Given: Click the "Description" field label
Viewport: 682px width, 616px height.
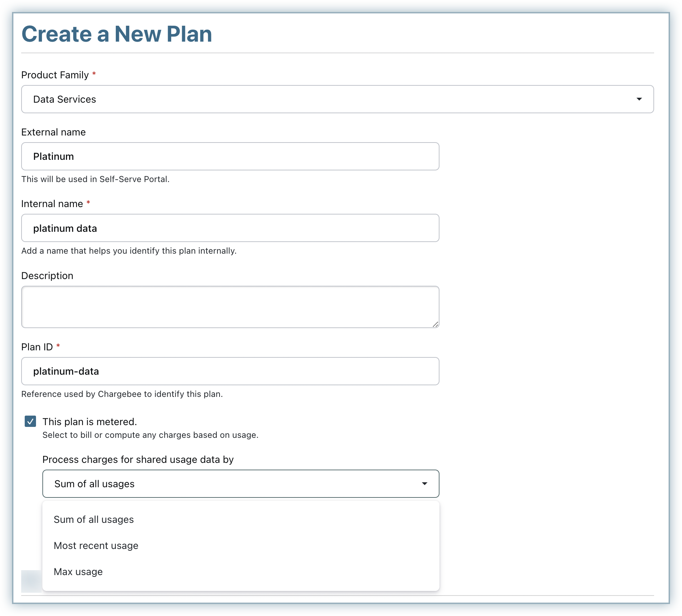Looking at the screenshot, I should point(47,276).
